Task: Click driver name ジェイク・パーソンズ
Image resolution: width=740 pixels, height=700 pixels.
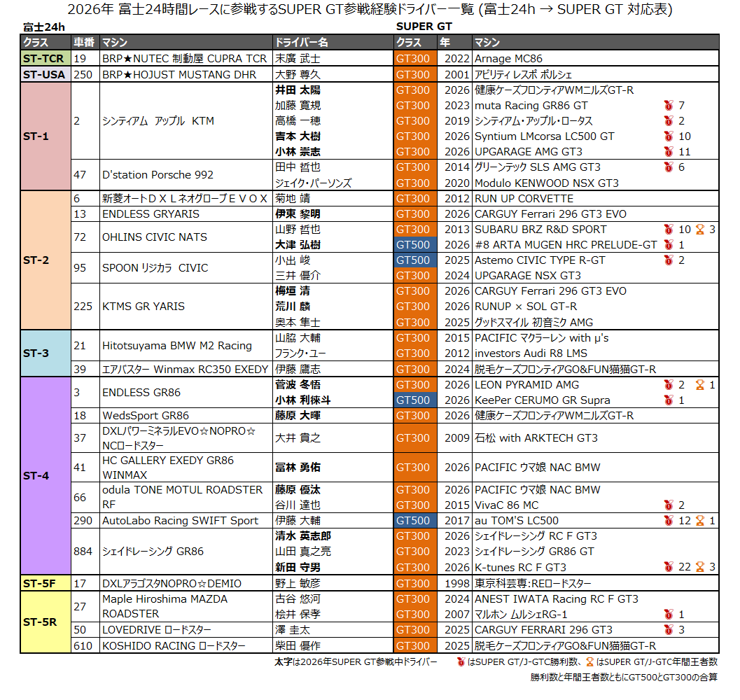Action: click(x=314, y=183)
